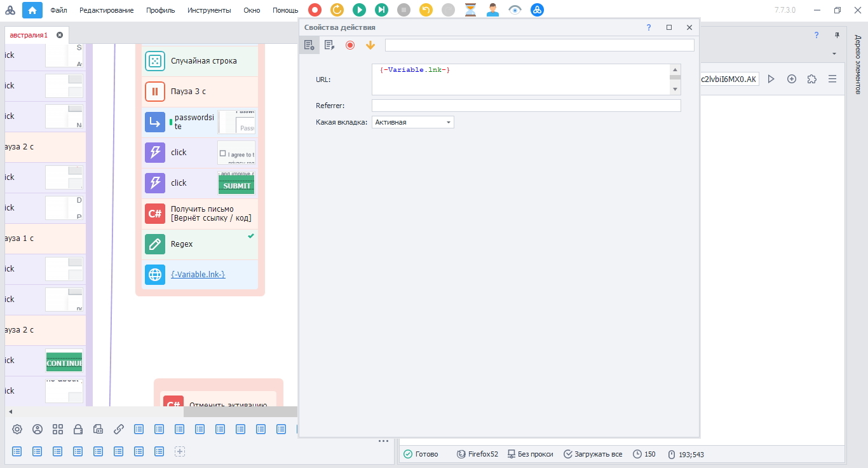Image resolution: width=868 pixels, height=468 pixels.
Task: Switch to the 'австралия1' project tab
Action: tap(29, 35)
